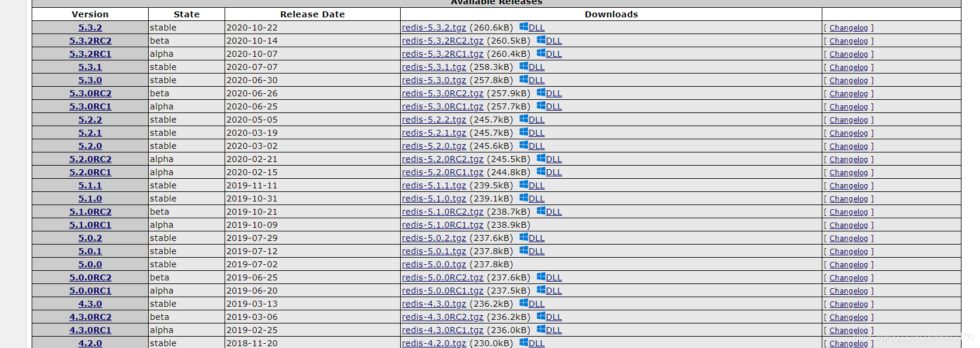The width and height of the screenshot is (980, 348).
Task: Click Windows DLL icon for redis-5.0.0RC2
Action: (541, 277)
